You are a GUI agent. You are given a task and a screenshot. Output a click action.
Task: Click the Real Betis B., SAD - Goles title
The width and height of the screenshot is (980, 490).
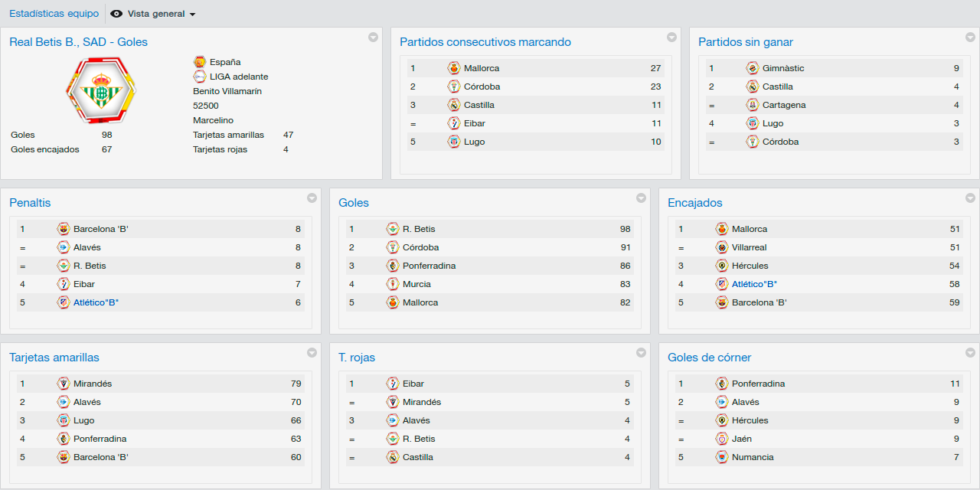[79, 42]
